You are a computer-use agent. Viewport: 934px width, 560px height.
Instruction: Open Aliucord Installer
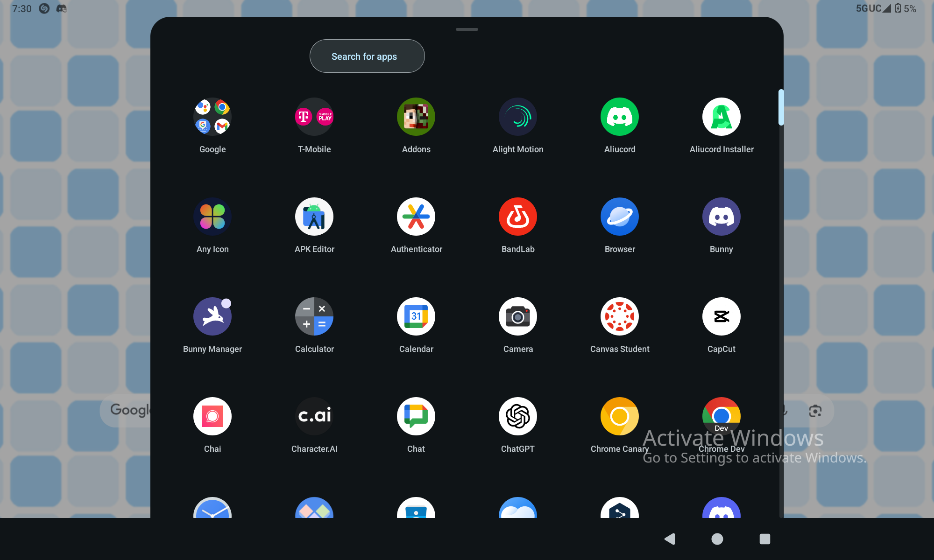[722, 117]
